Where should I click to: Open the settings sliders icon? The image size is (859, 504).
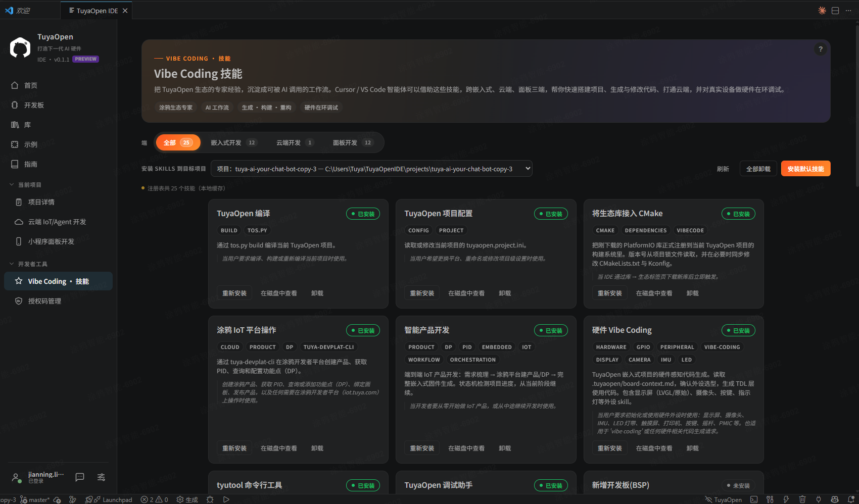click(x=101, y=477)
